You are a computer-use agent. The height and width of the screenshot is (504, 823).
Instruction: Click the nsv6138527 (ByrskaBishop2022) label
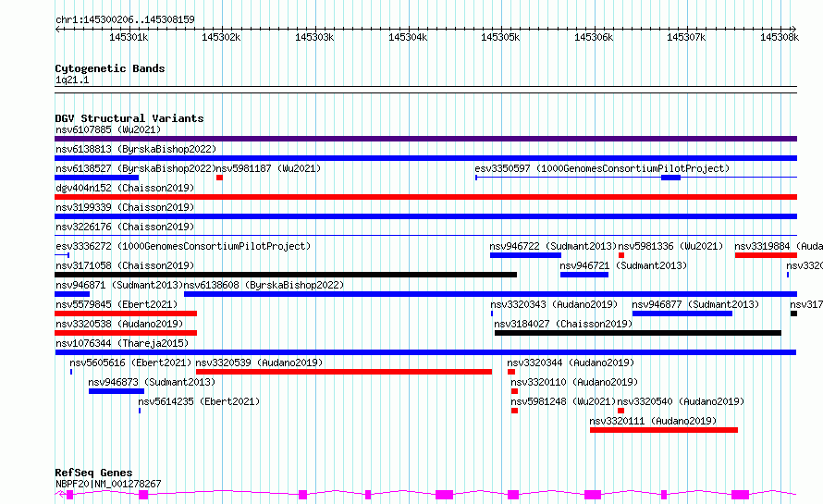[136, 168]
